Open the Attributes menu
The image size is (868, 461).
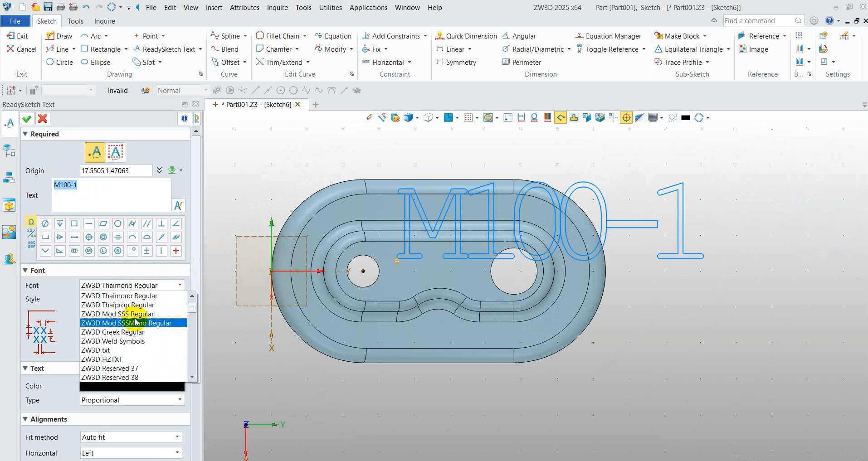[244, 8]
